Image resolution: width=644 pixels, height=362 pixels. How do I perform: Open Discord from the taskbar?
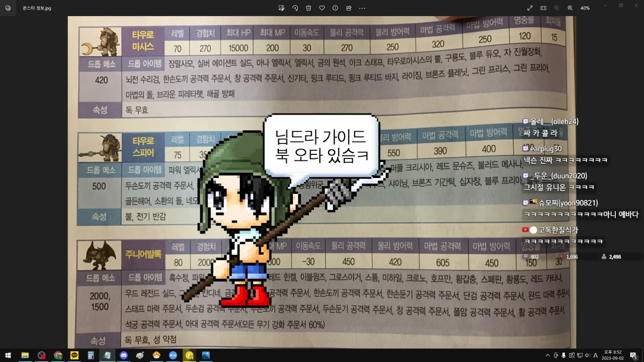[124, 355]
